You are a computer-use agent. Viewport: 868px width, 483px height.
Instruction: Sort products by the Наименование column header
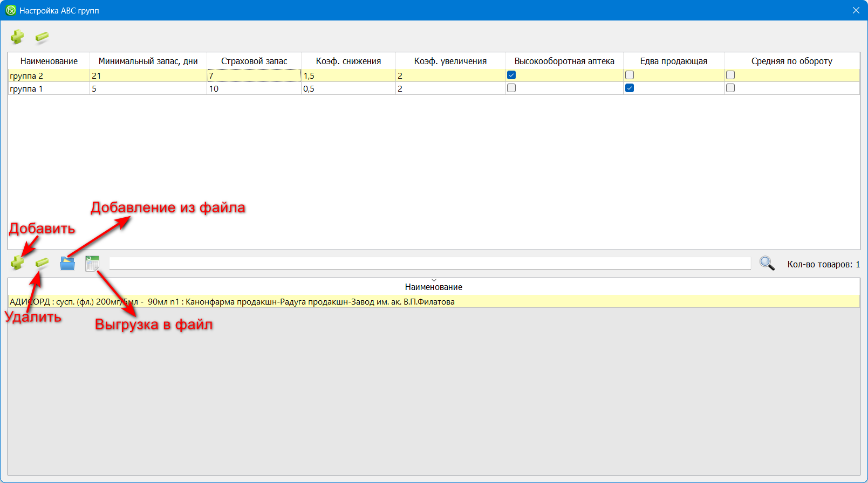point(433,287)
